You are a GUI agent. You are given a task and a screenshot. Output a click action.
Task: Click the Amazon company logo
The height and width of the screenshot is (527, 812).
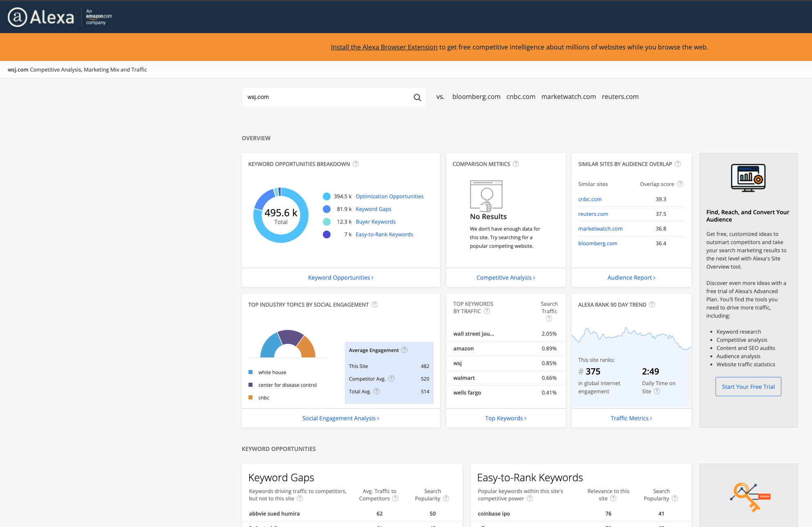pyautogui.click(x=99, y=17)
